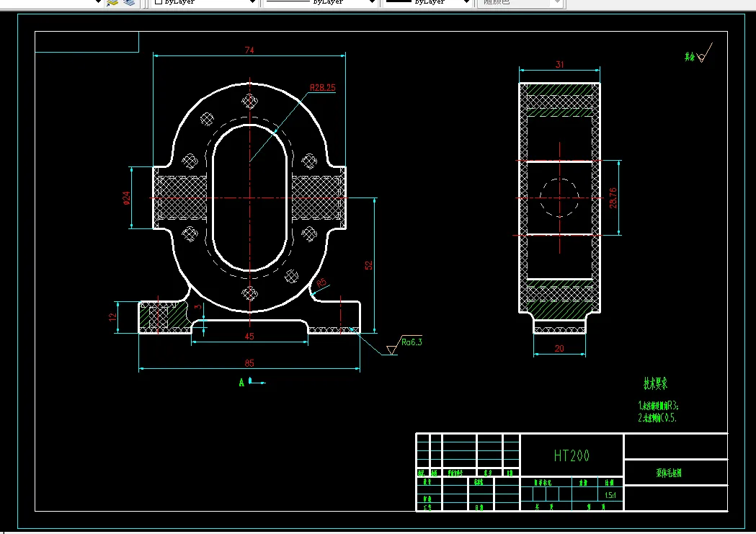756x534 pixels.
Task: Select the 52 height dimension text
Action: [x=369, y=265]
